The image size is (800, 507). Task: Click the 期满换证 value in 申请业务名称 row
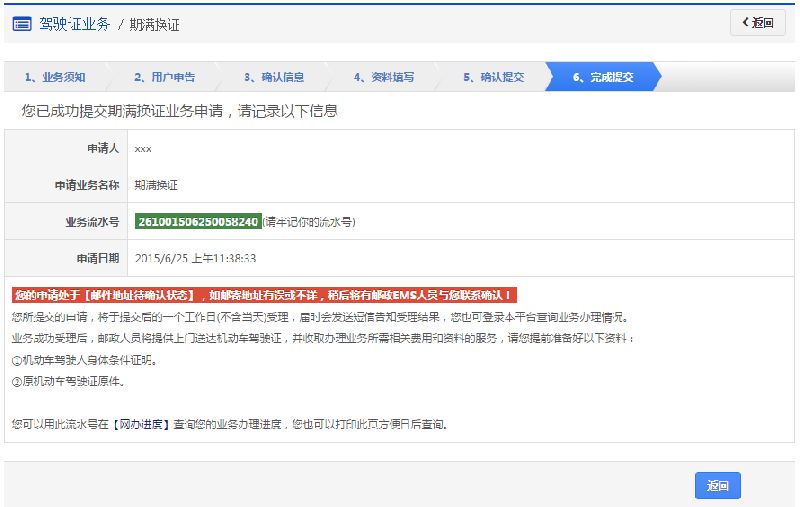[155, 185]
